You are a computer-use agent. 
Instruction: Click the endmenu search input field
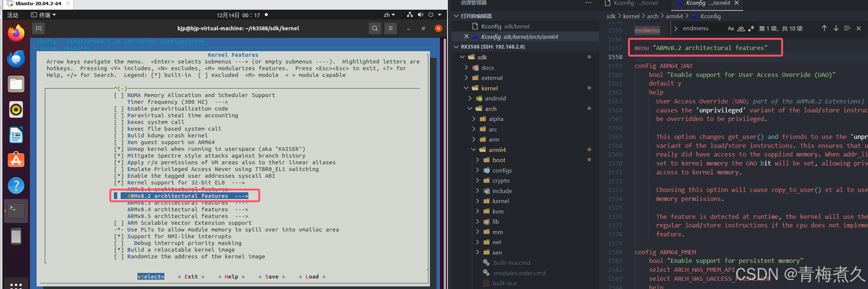coord(702,28)
